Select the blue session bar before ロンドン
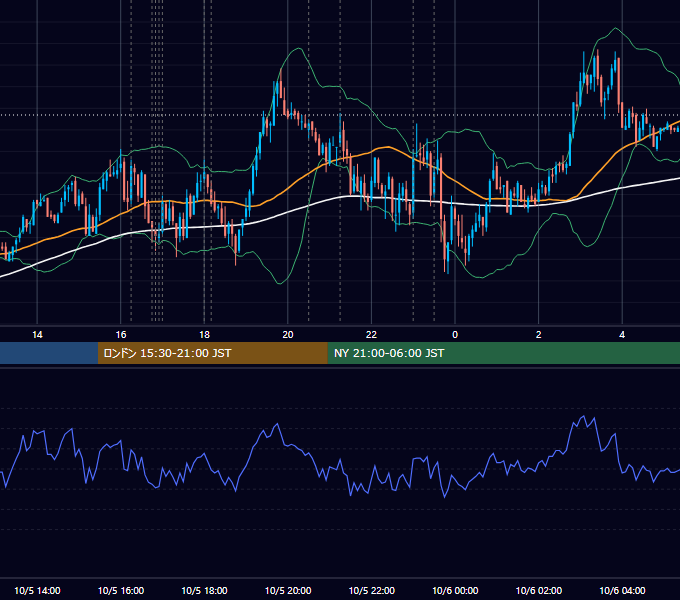Viewport: 680px width, 600px height. coord(49,353)
